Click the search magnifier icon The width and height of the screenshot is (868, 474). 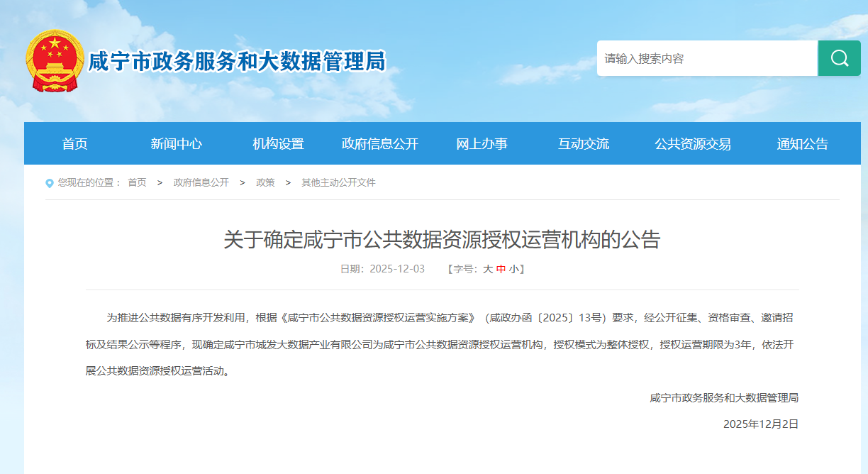[x=839, y=58]
